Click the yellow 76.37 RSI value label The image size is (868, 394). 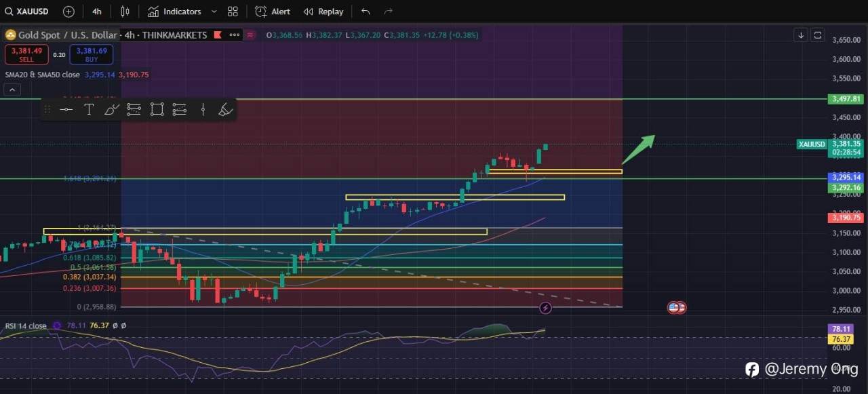pos(841,339)
